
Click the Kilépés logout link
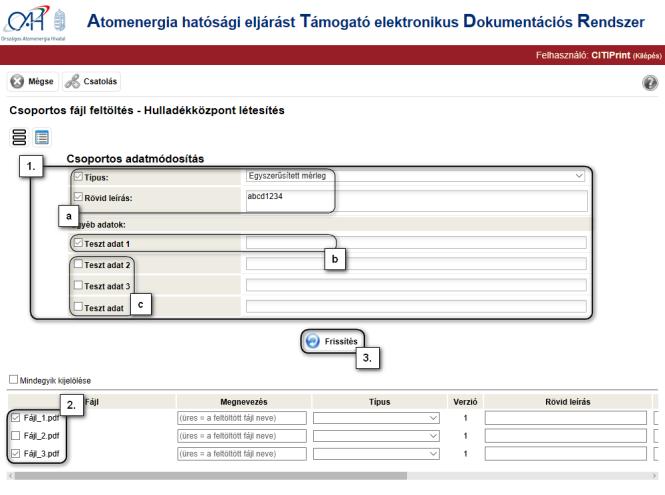[647, 56]
